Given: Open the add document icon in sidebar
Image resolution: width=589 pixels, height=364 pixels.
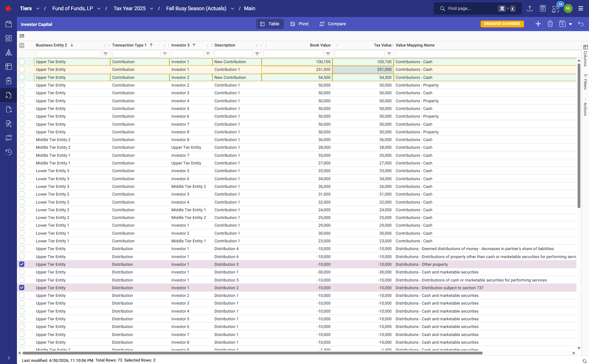Looking at the screenshot, I should [x=9, y=124].
